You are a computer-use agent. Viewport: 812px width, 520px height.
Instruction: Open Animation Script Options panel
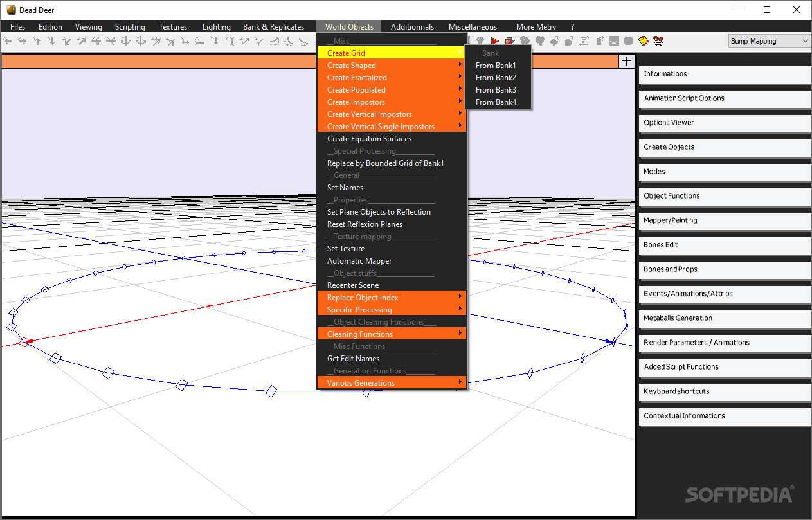point(725,98)
